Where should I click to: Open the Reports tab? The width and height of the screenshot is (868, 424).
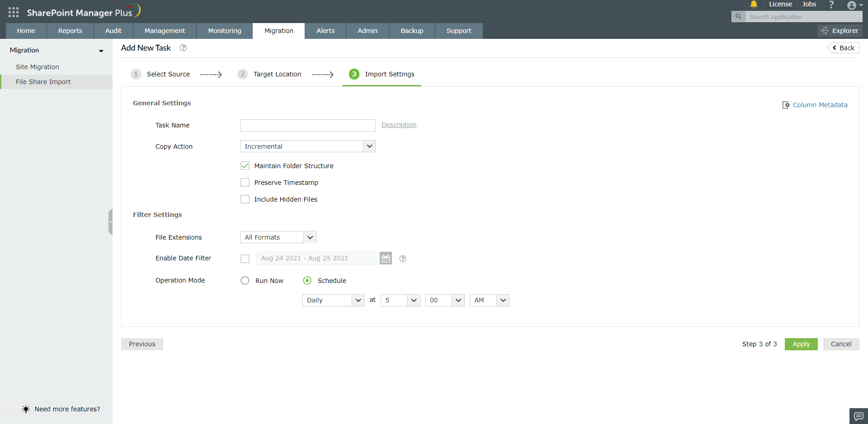tap(70, 31)
